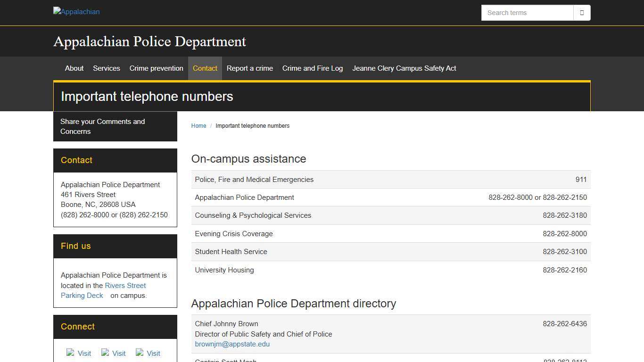Screen dimensions: 644x362
Task: Click the Search terms input field
Action: (x=527, y=13)
